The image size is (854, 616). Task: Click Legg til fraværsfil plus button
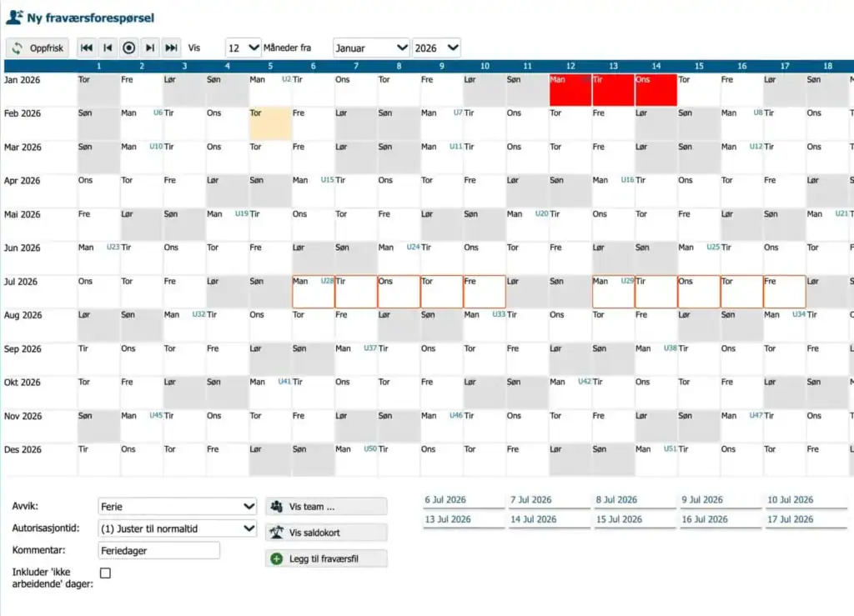click(326, 558)
